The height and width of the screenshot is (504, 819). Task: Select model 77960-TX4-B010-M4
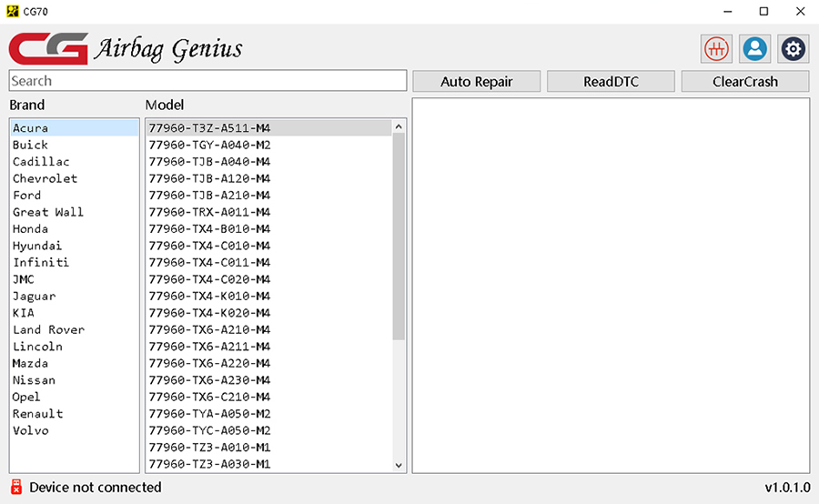[268, 228]
